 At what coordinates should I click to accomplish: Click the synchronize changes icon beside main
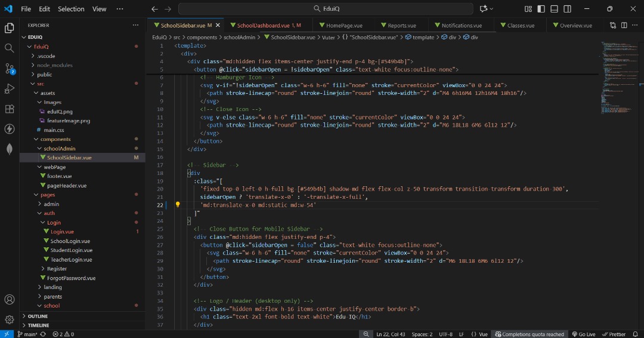(43, 334)
